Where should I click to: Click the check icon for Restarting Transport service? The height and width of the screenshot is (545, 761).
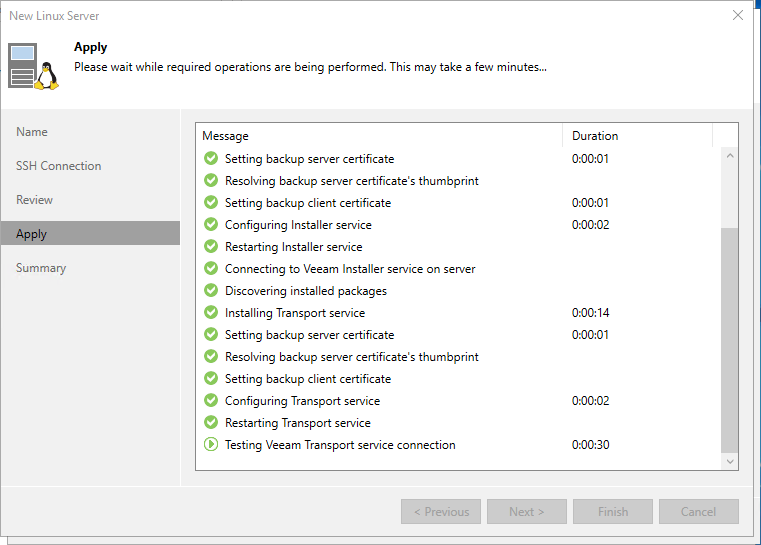coord(210,423)
